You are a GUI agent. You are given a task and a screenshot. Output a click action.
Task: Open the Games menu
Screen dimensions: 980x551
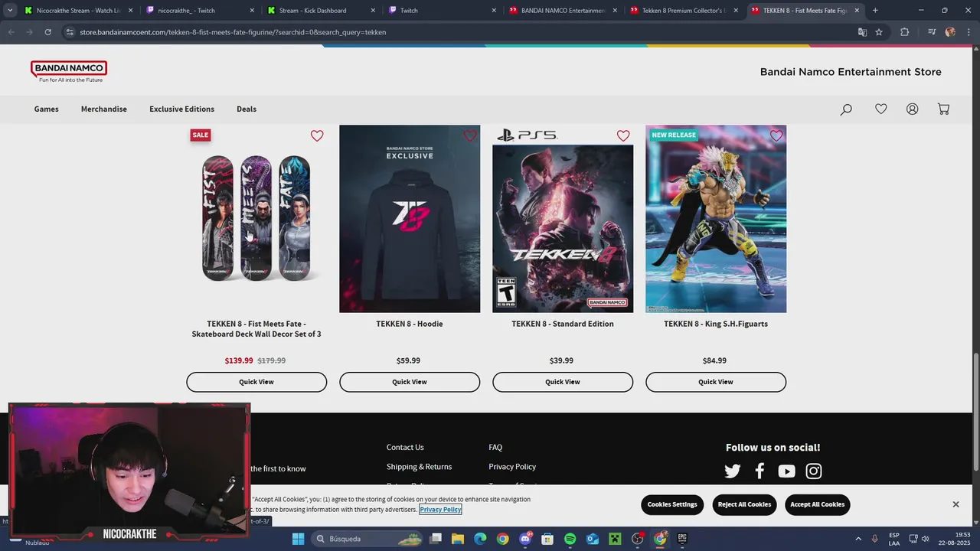coord(46,109)
